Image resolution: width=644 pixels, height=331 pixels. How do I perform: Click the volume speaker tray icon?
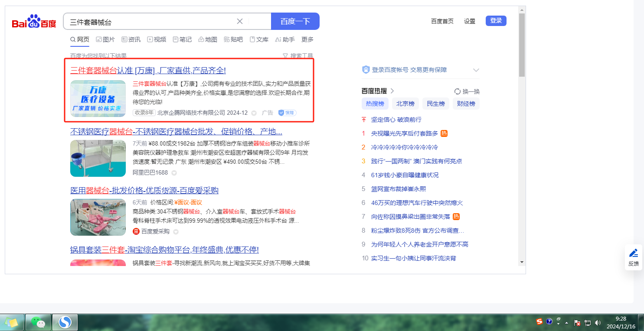pos(598,322)
